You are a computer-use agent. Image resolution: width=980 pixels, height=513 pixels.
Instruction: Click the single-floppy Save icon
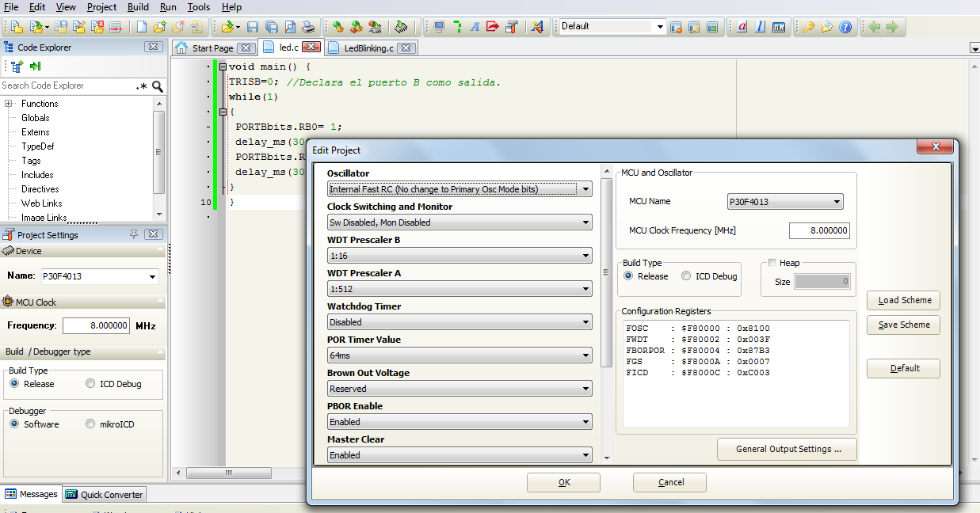click(x=253, y=27)
